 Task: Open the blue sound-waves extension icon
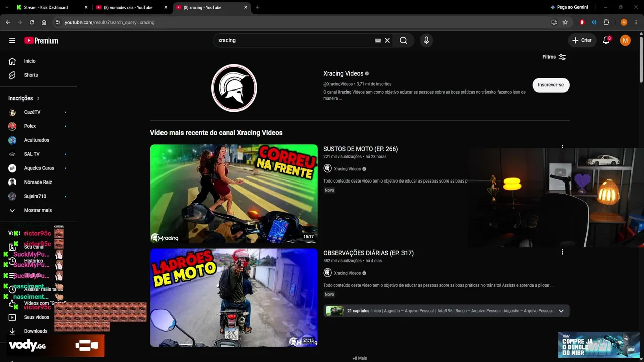[x=594, y=22]
